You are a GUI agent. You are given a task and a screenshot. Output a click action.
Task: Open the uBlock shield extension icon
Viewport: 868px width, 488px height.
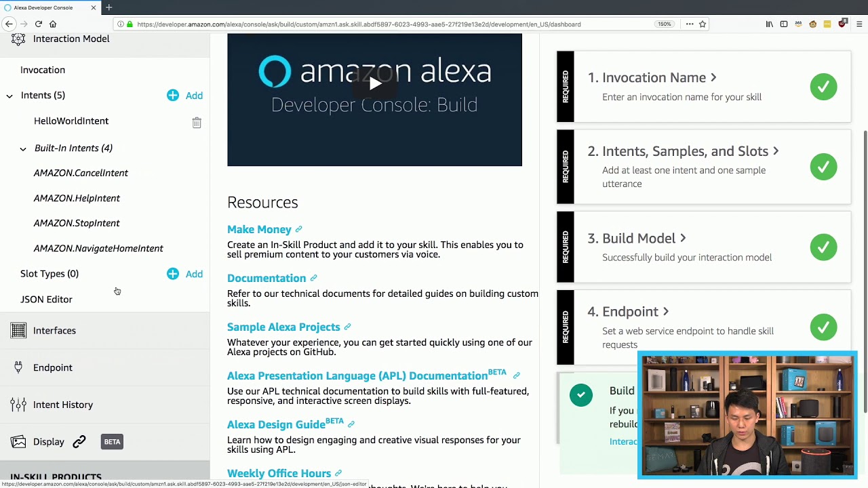[x=842, y=23]
